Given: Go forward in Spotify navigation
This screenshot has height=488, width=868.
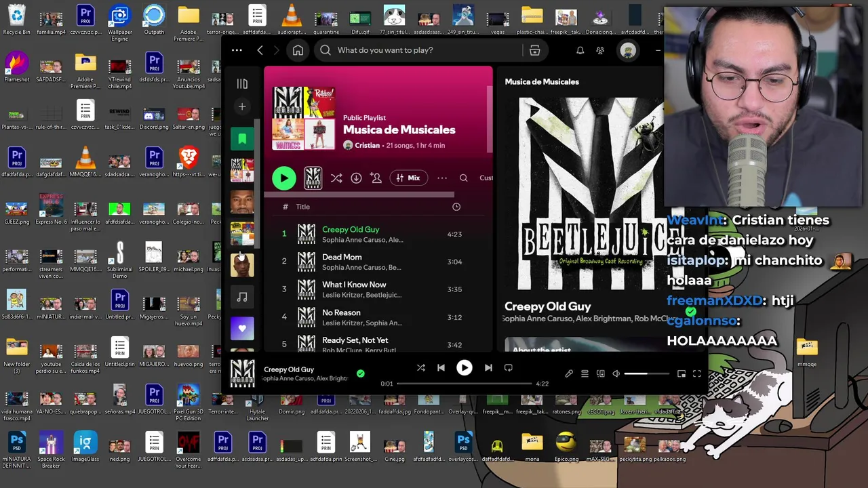Looking at the screenshot, I should [276, 50].
